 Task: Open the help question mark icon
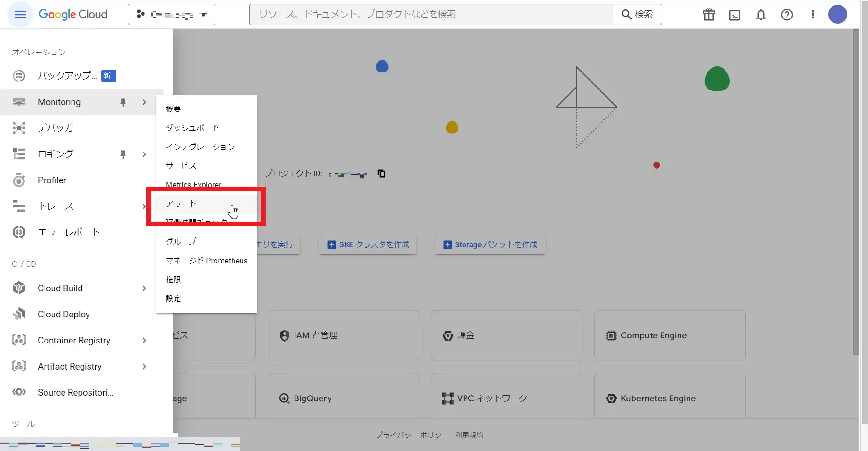click(x=787, y=15)
